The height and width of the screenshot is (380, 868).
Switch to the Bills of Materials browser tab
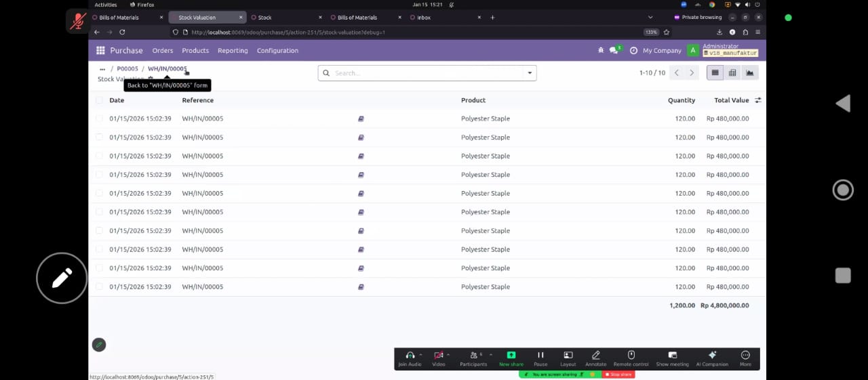click(119, 18)
